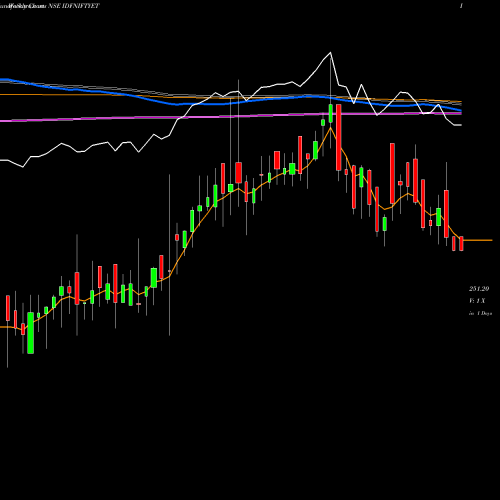Click the largest green candle at chart start
This screenshot has width=500, height=500.
(x=31, y=333)
